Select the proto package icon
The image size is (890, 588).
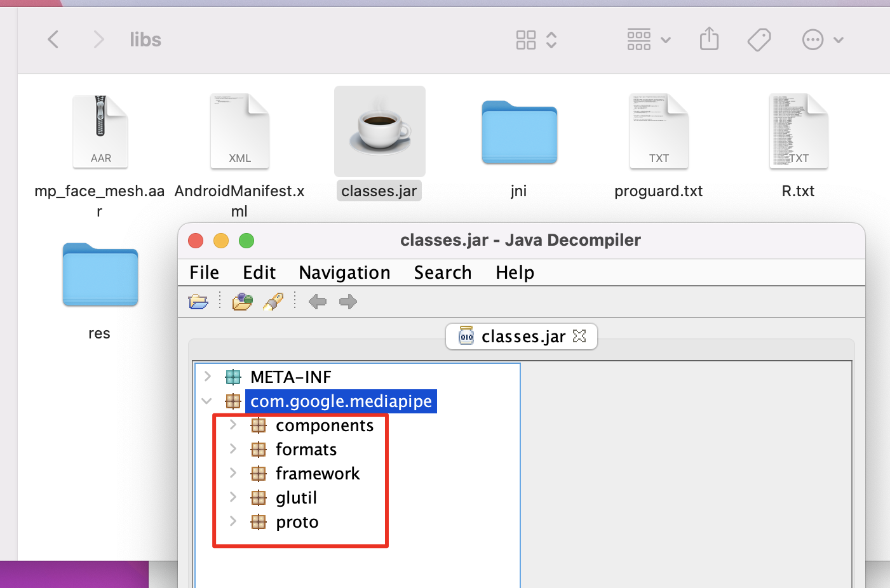click(259, 521)
